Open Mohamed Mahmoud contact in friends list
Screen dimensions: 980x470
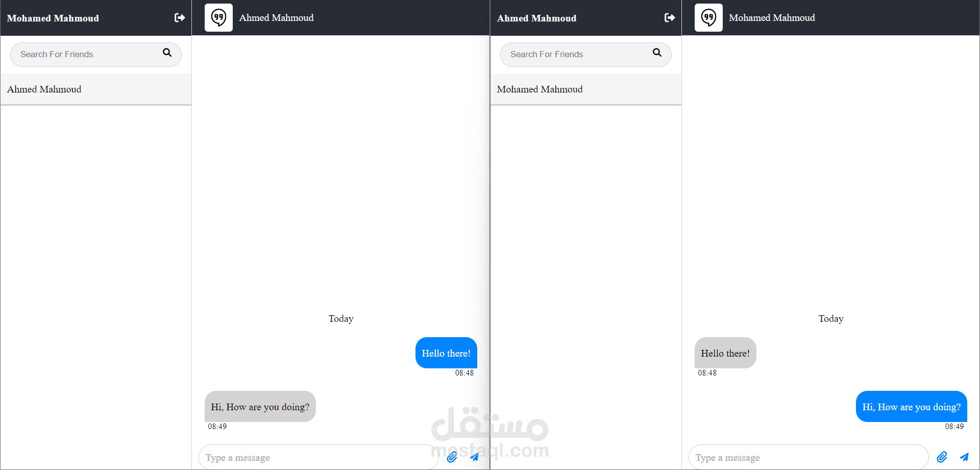(x=586, y=89)
